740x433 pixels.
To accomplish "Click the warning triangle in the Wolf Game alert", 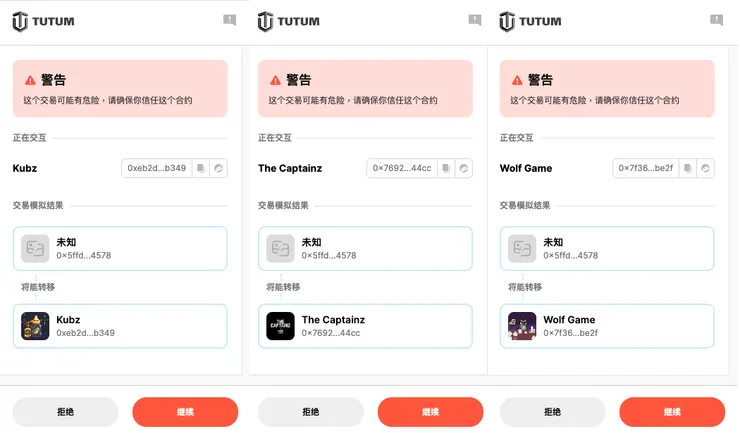I will (517, 80).
